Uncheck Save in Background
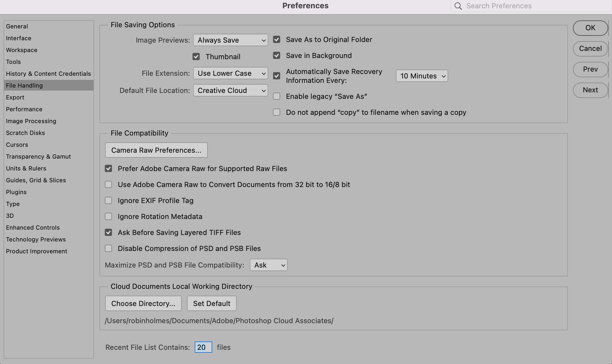Image resolution: width=612 pixels, height=364 pixels. pyautogui.click(x=276, y=56)
